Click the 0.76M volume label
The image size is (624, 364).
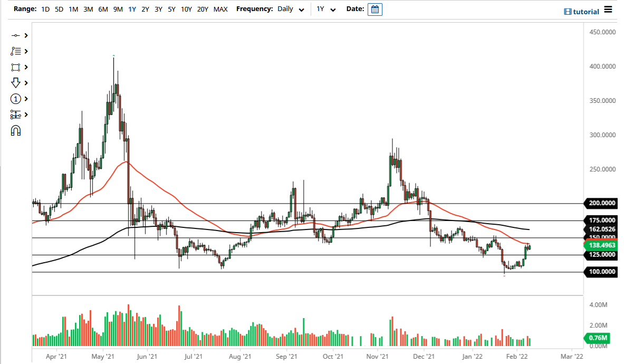pos(597,338)
